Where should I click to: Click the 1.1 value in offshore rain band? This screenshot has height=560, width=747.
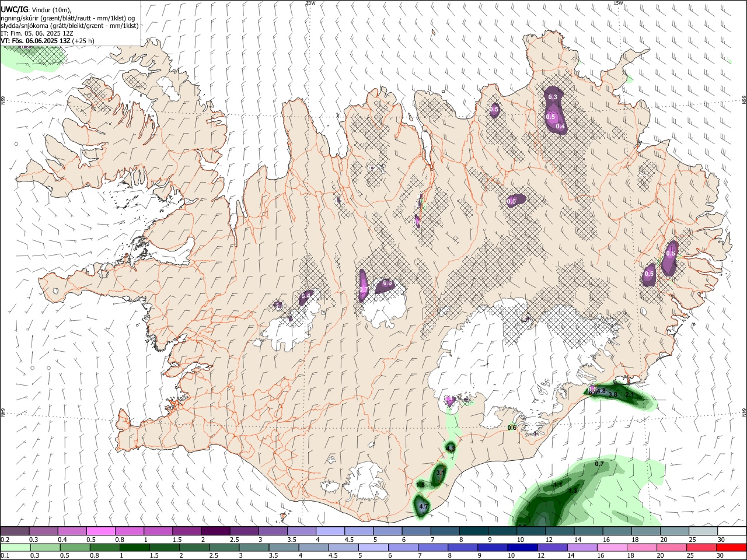558,485
